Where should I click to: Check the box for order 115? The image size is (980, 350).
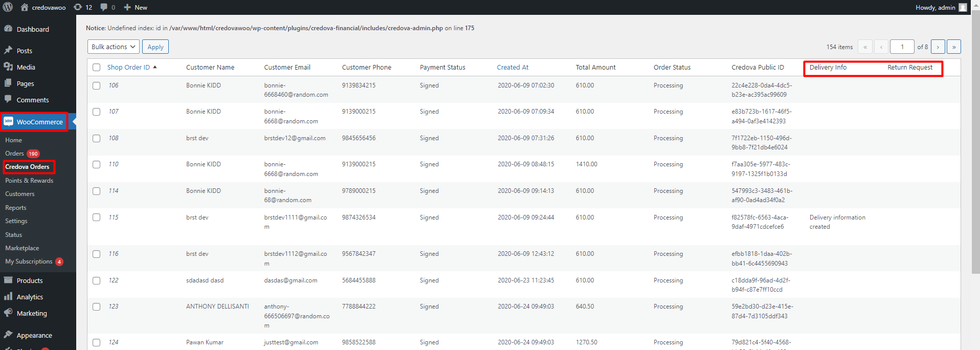[96, 217]
